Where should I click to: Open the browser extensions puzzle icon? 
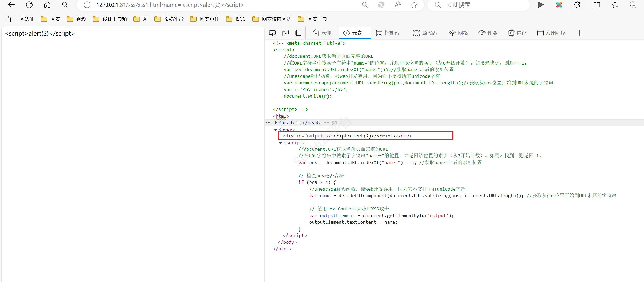tap(577, 5)
